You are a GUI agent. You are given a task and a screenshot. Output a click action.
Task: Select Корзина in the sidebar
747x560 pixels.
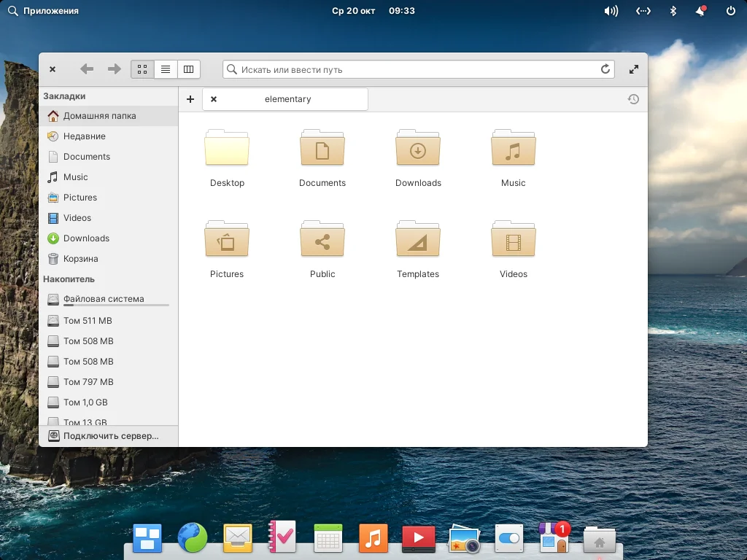tap(80, 259)
